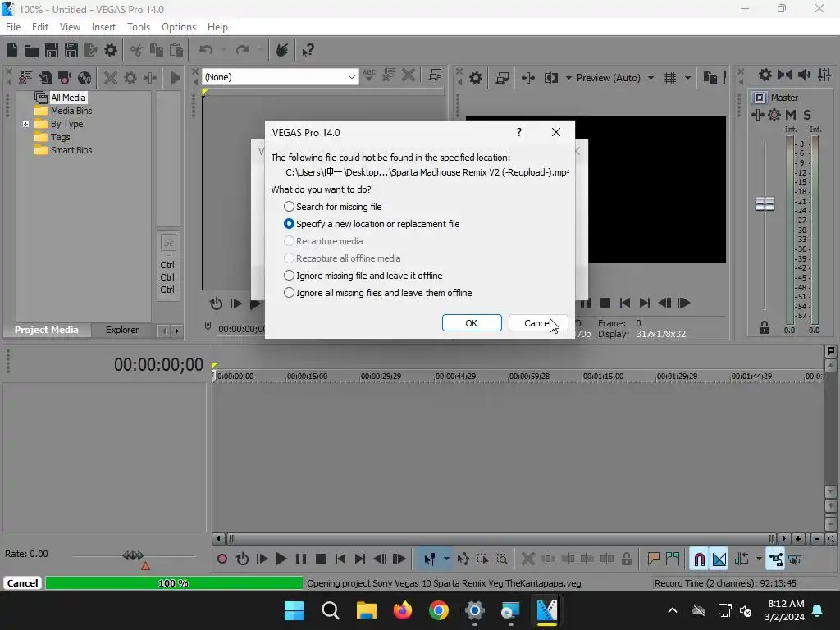Click the Redo arrow icon
The image size is (840, 630).
pos(243,50)
